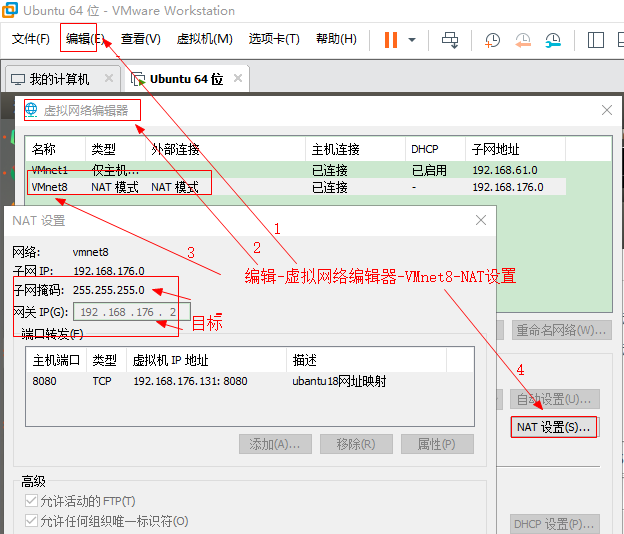Click the 添加(A)... button
Screen dimensions: 624x534
click(x=275, y=444)
